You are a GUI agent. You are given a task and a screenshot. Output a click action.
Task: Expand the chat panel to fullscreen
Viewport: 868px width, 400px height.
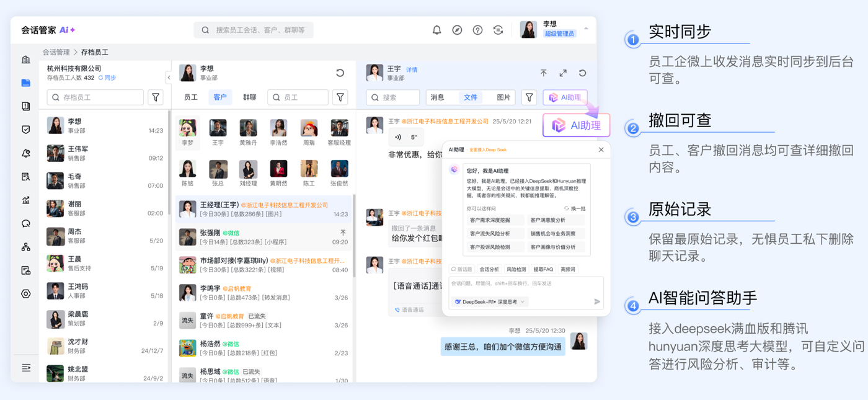563,73
